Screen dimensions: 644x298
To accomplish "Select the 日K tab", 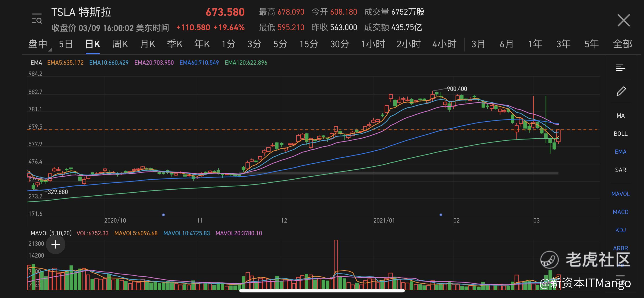I will pos(93,44).
